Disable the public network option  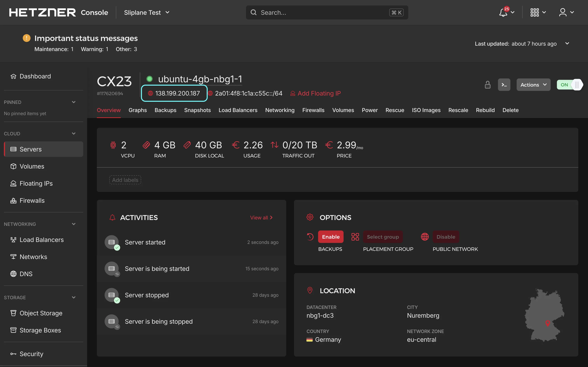click(446, 237)
